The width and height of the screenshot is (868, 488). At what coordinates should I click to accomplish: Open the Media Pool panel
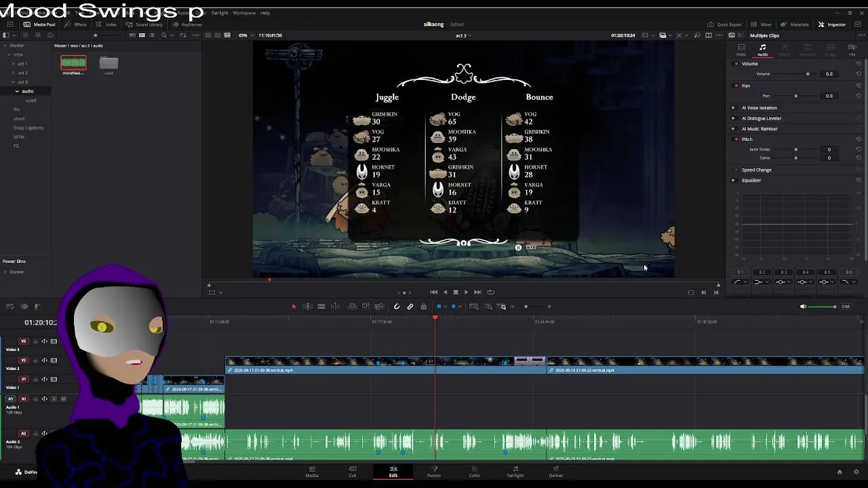coord(40,24)
